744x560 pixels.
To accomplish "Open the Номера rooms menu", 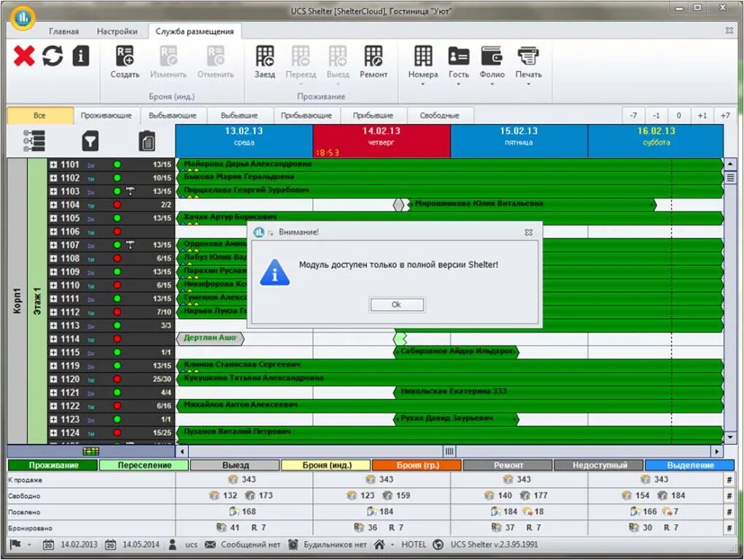I will (x=423, y=66).
